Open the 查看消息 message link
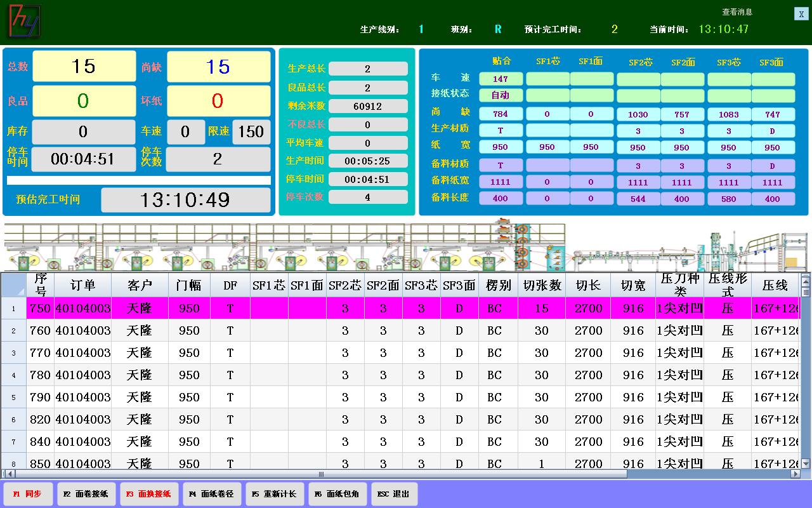Viewport: 812px width, 508px height. tap(737, 11)
